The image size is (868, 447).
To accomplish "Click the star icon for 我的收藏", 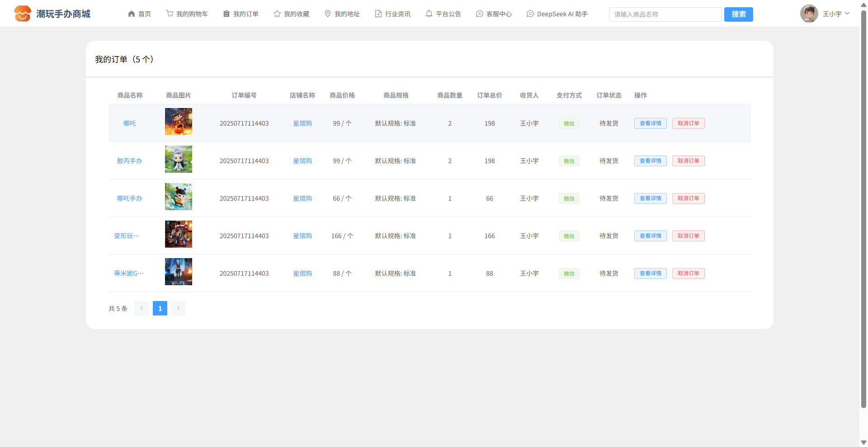I will 277,14.
